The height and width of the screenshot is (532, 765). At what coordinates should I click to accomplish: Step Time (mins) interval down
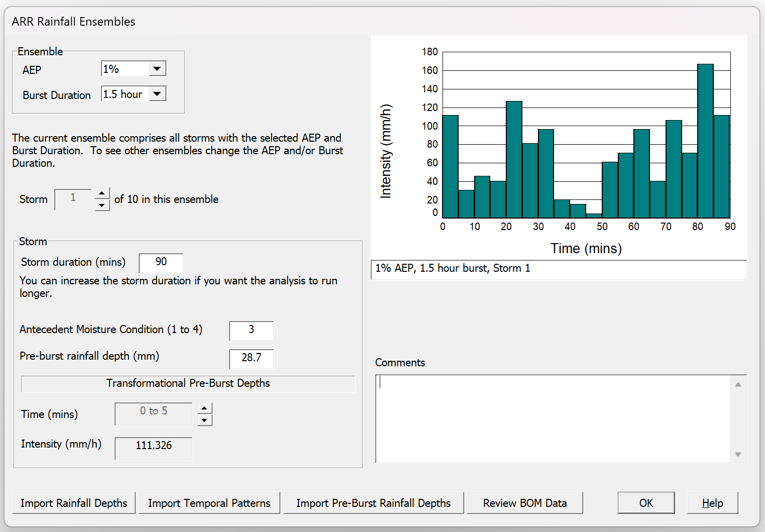[x=204, y=420]
